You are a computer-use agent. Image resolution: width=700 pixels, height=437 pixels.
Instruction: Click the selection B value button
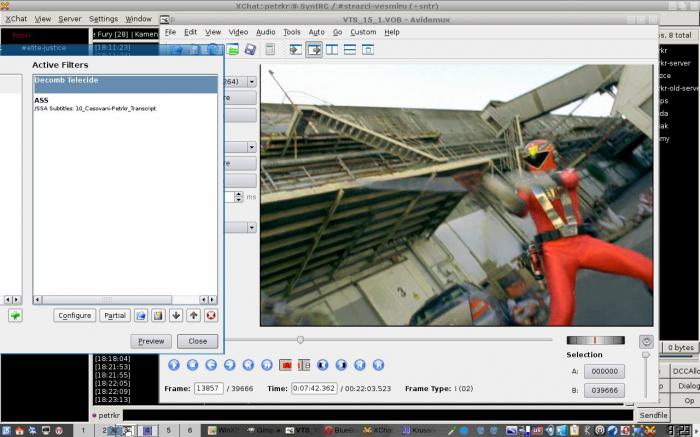pos(604,391)
